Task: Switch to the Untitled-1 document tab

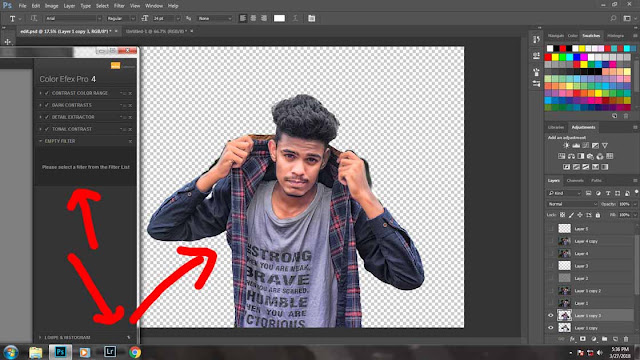Action: 156,31
